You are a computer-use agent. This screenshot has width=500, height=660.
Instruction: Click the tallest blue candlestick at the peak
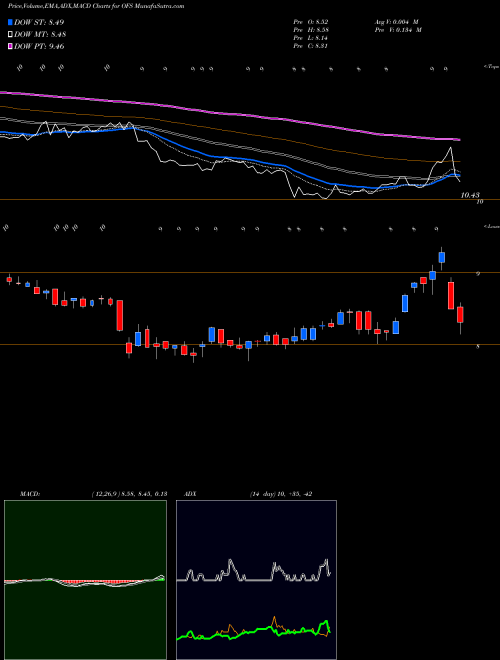coord(442,258)
